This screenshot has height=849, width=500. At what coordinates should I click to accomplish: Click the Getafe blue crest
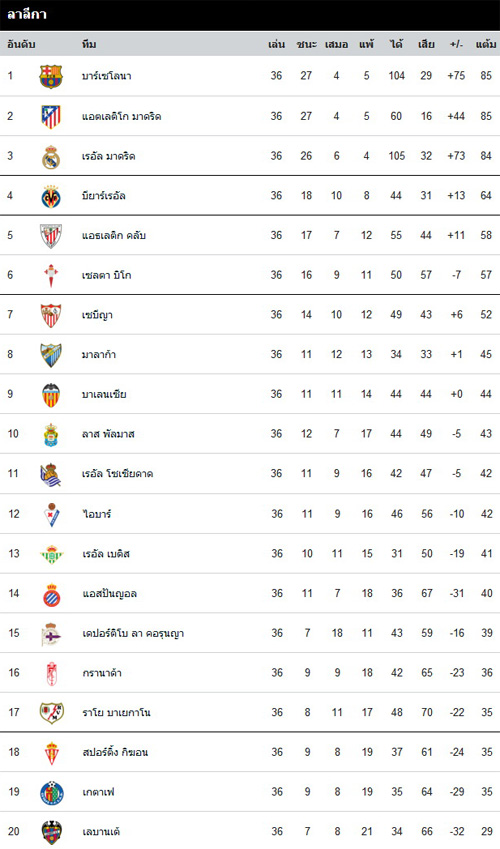(51, 793)
